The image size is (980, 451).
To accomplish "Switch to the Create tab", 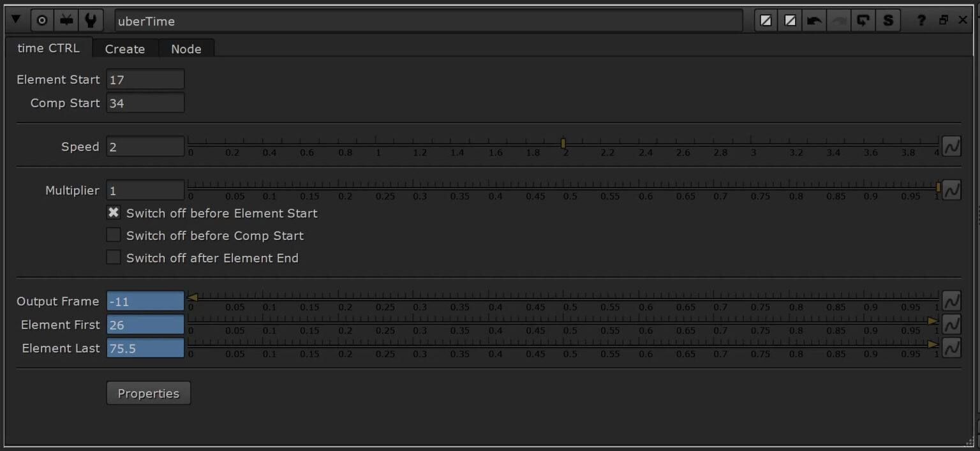I will click(124, 49).
